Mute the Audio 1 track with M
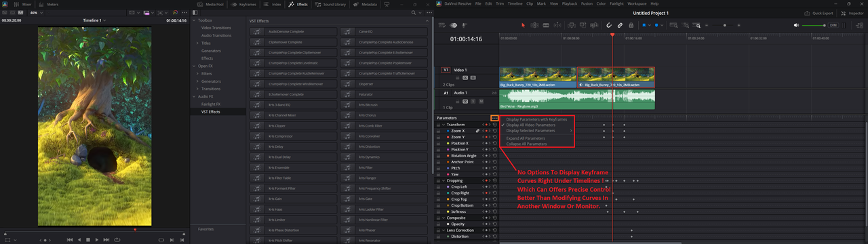Screen dimensions: 868x244 point(481,101)
